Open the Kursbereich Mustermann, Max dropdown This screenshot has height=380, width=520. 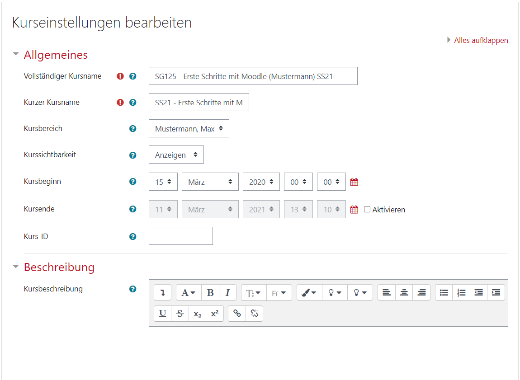coord(189,129)
